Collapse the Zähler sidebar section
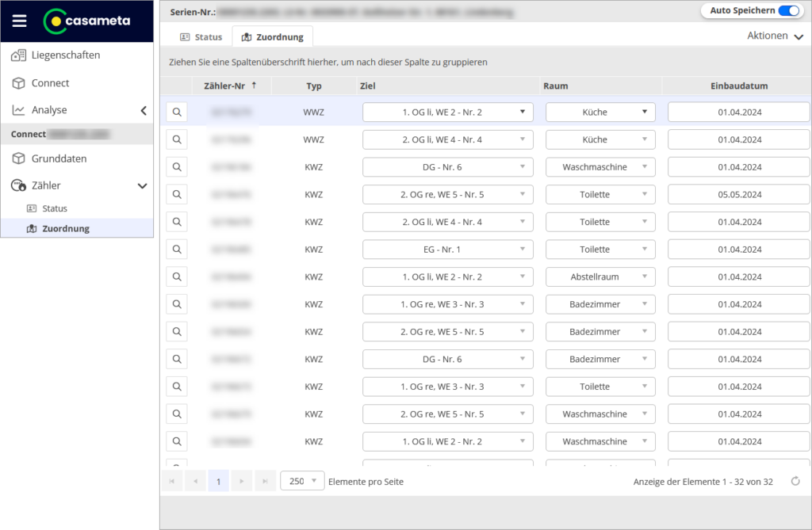Image resolution: width=812 pixels, height=530 pixels. tap(143, 185)
